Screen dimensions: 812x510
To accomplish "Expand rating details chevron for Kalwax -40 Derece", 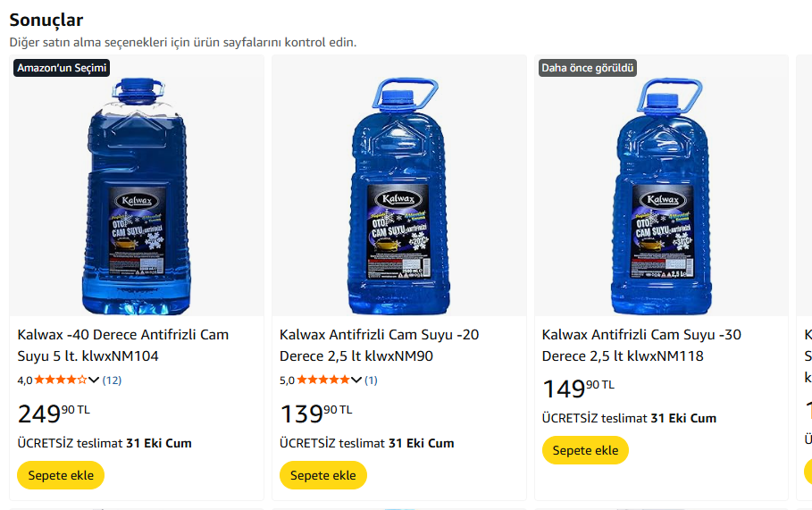I will 94,380.
